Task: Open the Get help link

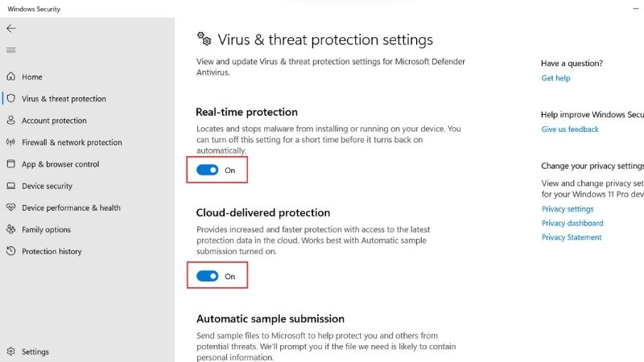Action: (x=555, y=78)
